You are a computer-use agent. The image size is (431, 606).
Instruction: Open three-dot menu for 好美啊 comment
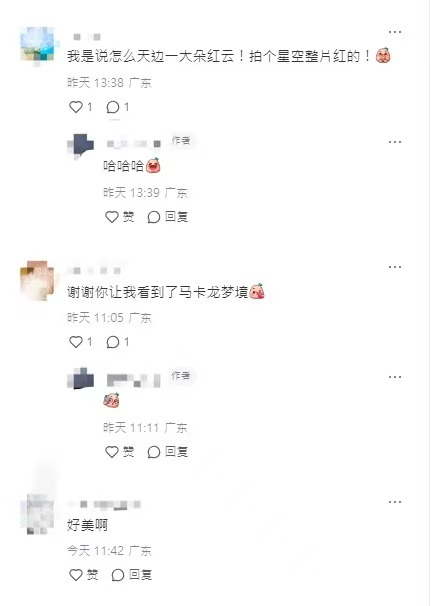coord(395,502)
